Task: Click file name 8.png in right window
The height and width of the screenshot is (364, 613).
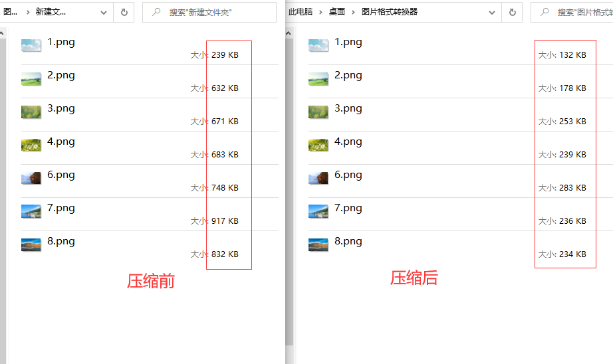Action: click(x=348, y=241)
